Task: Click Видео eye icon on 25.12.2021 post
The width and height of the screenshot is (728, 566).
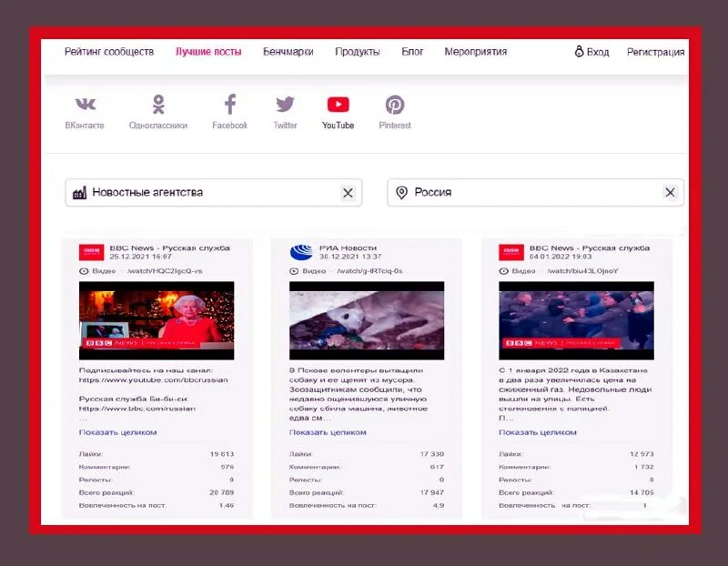Action: [84, 271]
